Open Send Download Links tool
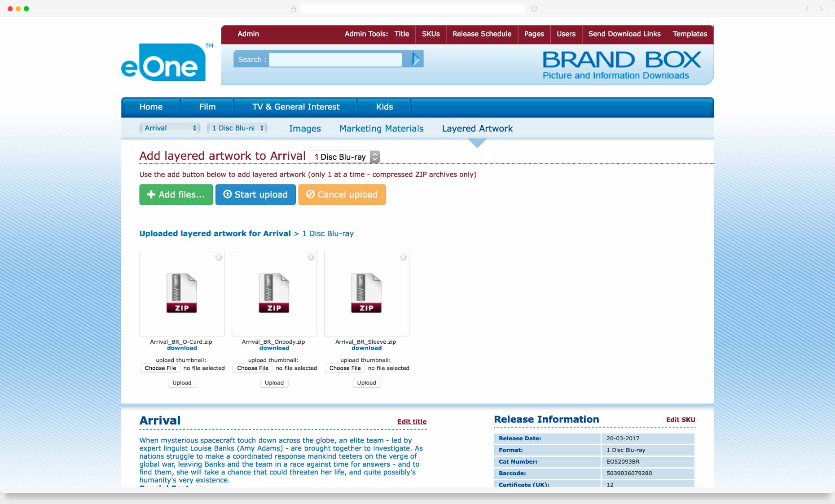Viewport: 835px width, 504px height. [x=624, y=34]
